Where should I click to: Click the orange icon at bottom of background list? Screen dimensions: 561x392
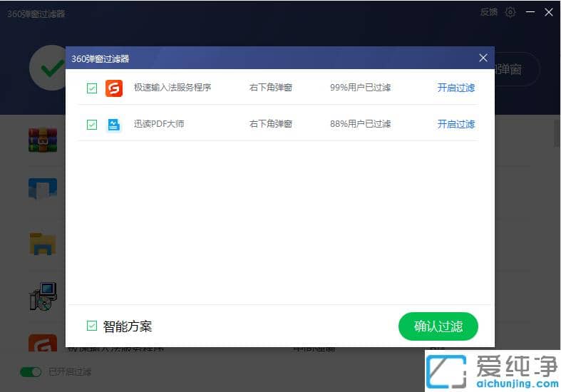pyautogui.click(x=43, y=343)
